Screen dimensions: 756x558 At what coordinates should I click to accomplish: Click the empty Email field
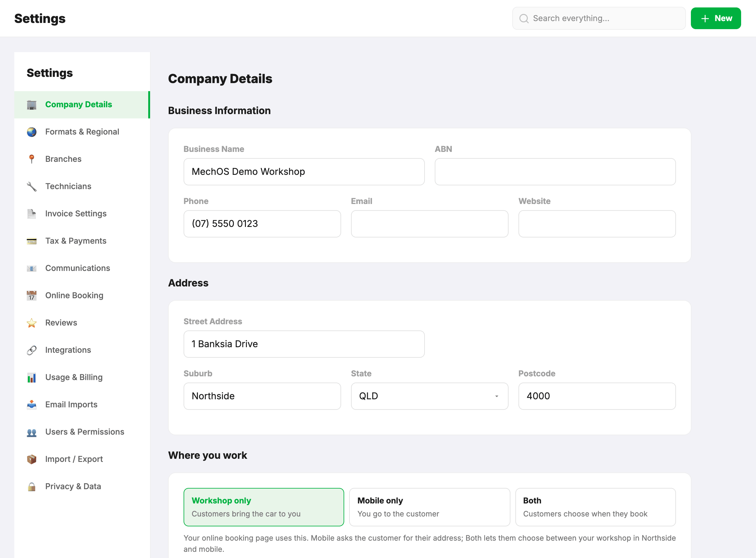click(x=429, y=224)
